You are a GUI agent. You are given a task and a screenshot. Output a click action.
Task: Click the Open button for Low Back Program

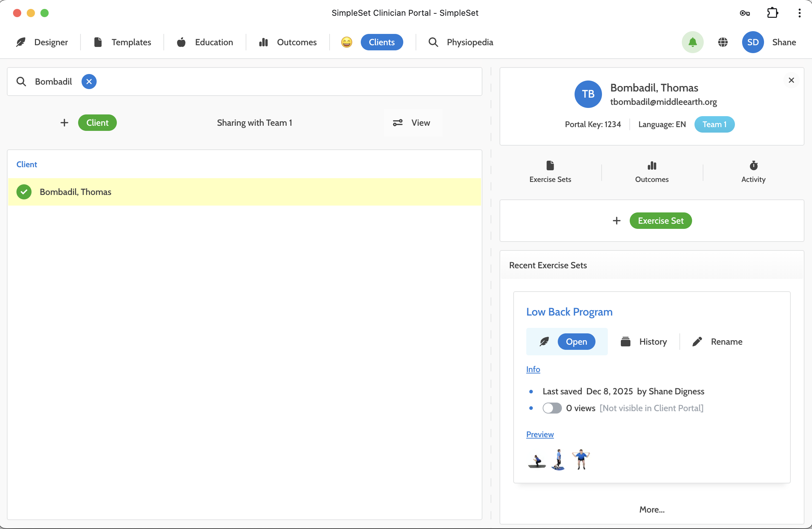pyautogui.click(x=576, y=342)
